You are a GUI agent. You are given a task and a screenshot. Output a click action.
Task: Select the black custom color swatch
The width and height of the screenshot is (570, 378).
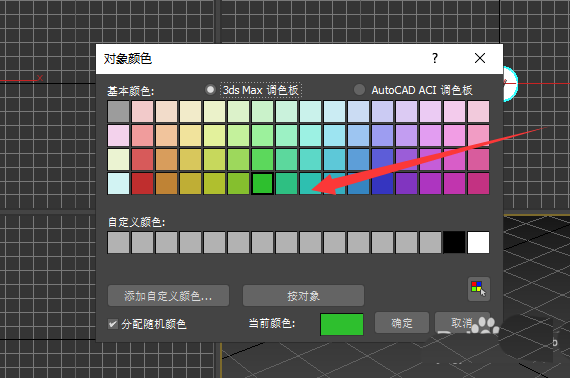pos(454,242)
